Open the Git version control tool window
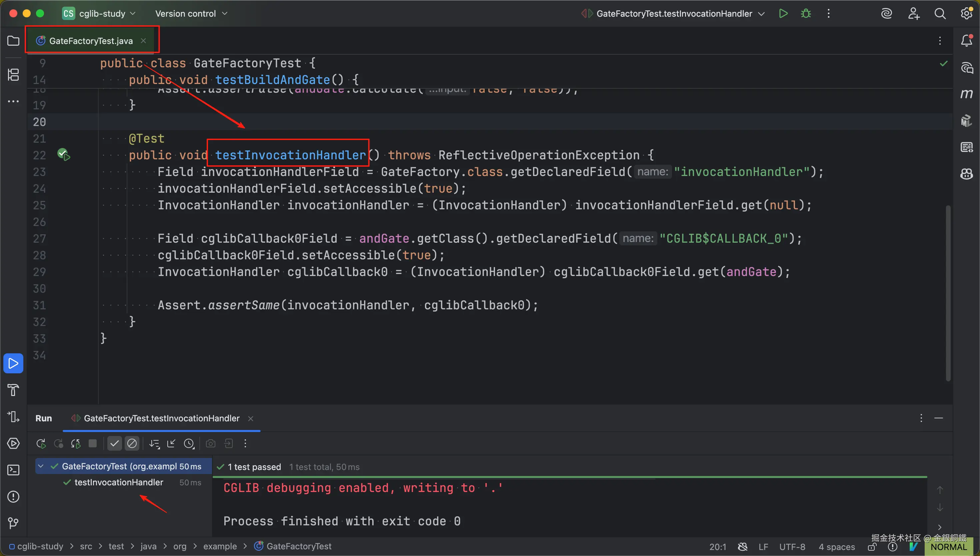Image resolution: width=980 pixels, height=556 pixels. coord(13,523)
